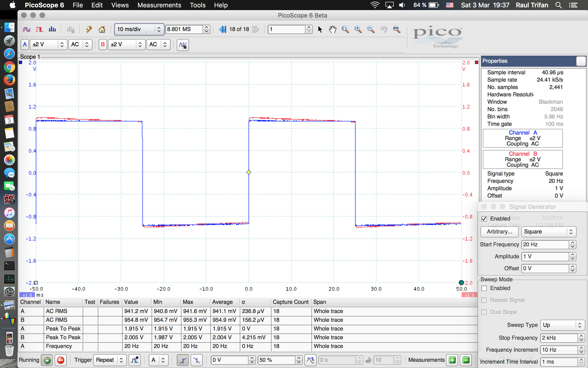Open Google Chrome from the Dock

click(x=9, y=67)
